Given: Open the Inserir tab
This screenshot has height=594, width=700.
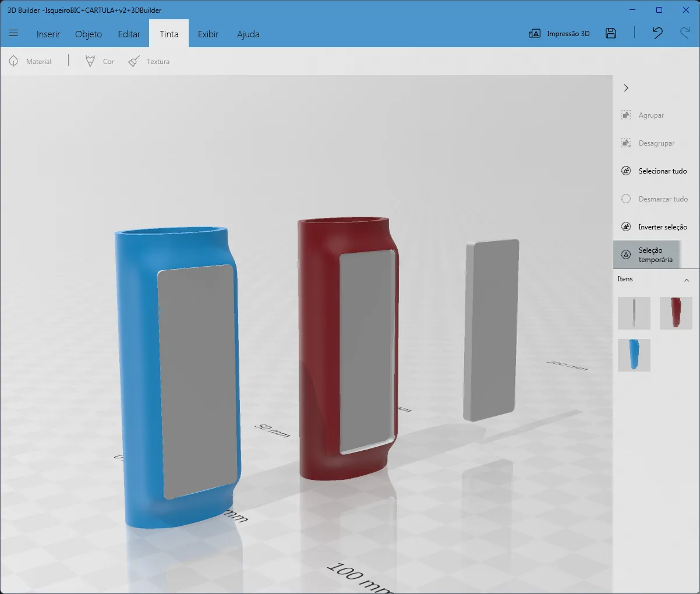Looking at the screenshot, I should [48, 34].
